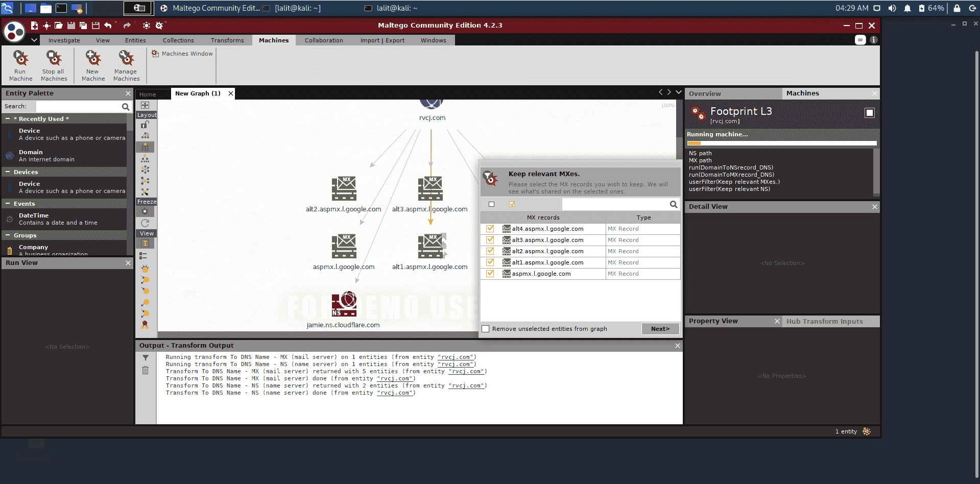This screenshot has width=980, height=484.
Task: Collapse the Events palette group
Action: click(x=8, y=203)
